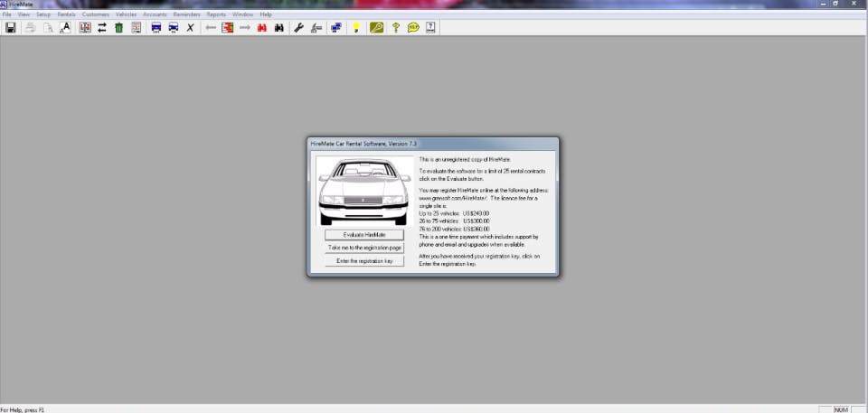Open the View menu
Image resolution: width=868 pixels, height=413 pixels.
click(24, 14)
